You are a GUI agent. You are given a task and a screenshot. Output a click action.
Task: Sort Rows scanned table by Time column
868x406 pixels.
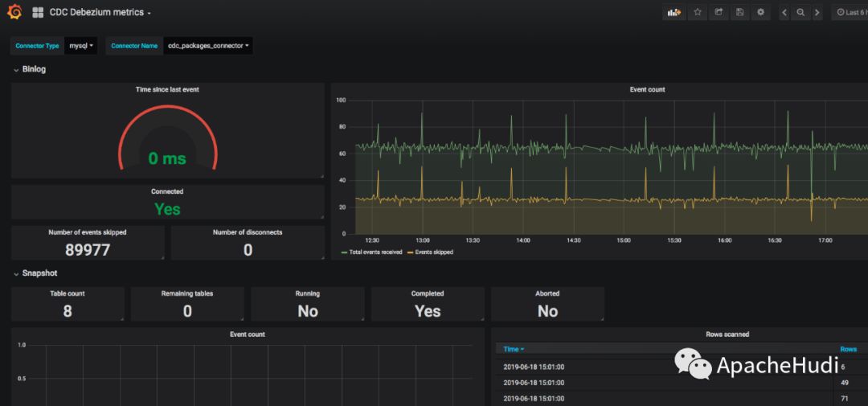click(513, 349)
